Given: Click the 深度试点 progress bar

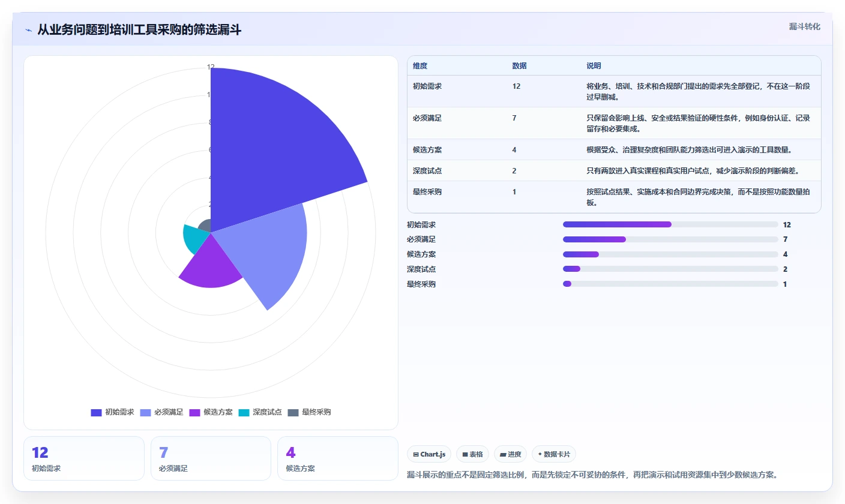Looking at the screenshot, I should (670, 269).
